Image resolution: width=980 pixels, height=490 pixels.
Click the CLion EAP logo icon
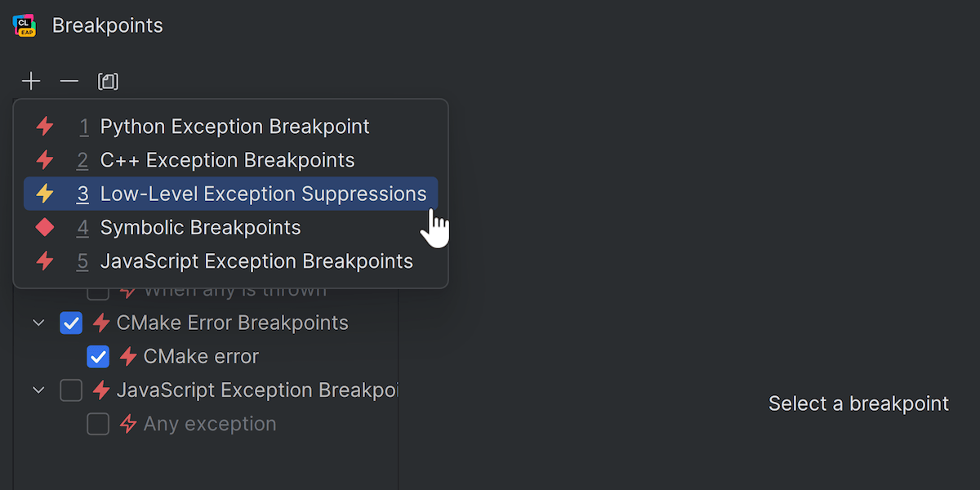24,25
